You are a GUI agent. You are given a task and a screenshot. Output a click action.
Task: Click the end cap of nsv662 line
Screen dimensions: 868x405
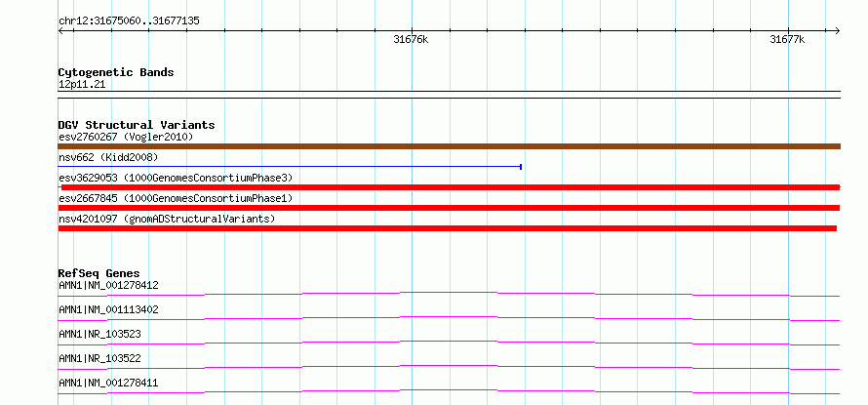click(521, 166)
